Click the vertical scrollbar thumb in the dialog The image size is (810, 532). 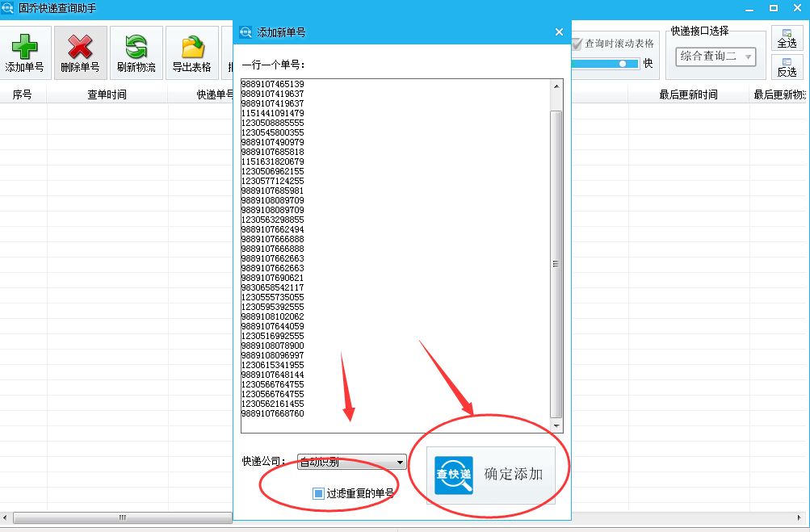click(556, 263)
